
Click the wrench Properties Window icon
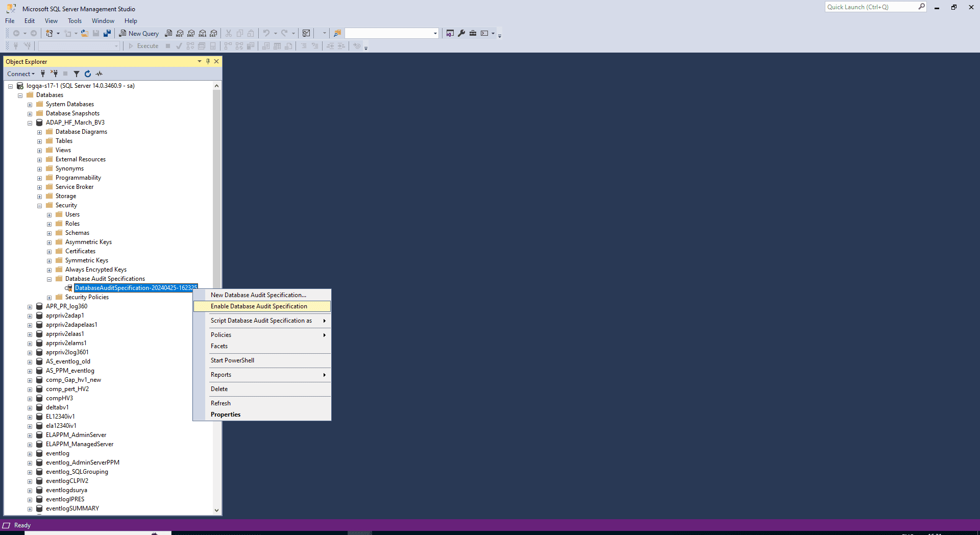[461, 33]
